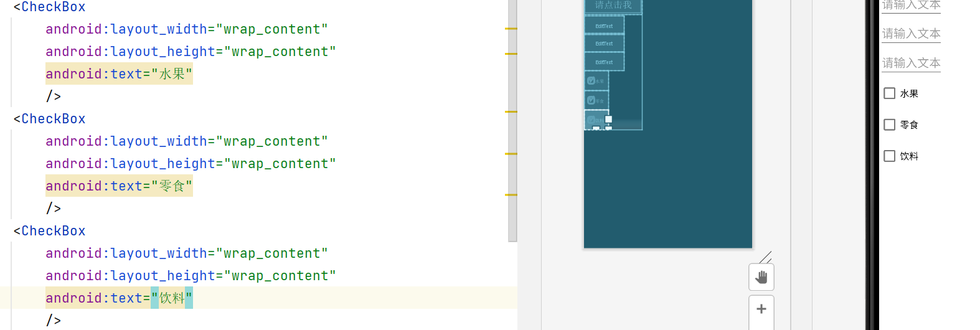Click inside android:text="水果" attribute
Screen dimensions: 980x330
tap(119, 74)
